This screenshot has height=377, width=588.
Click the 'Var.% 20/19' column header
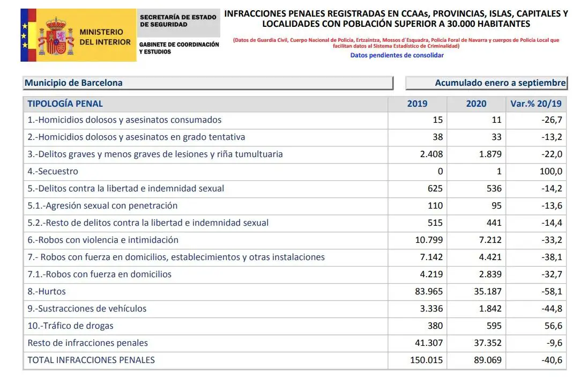tap(536, 104)
